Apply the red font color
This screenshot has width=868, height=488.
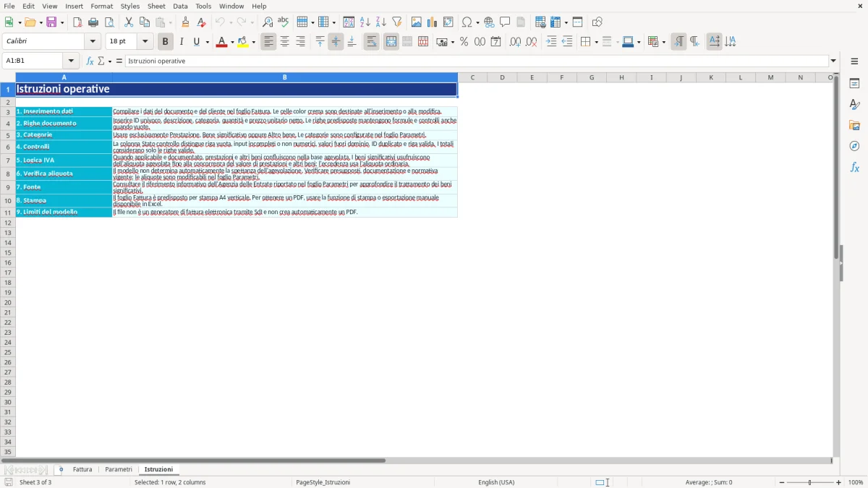221,42
